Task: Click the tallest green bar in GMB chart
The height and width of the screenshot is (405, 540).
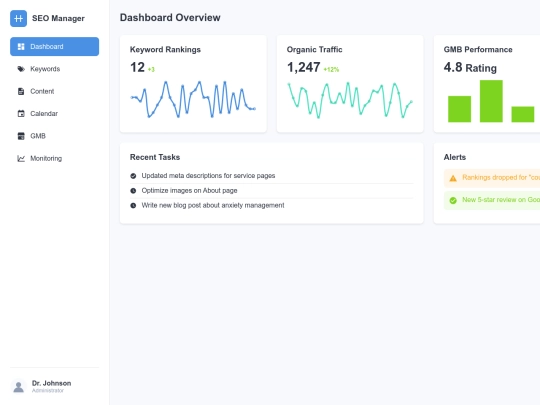Action: point(491,101)
